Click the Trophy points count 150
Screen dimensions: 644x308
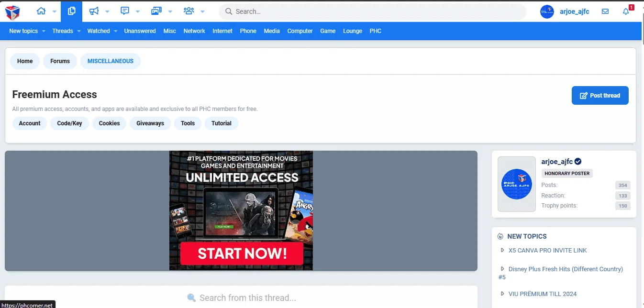point(622,206)
